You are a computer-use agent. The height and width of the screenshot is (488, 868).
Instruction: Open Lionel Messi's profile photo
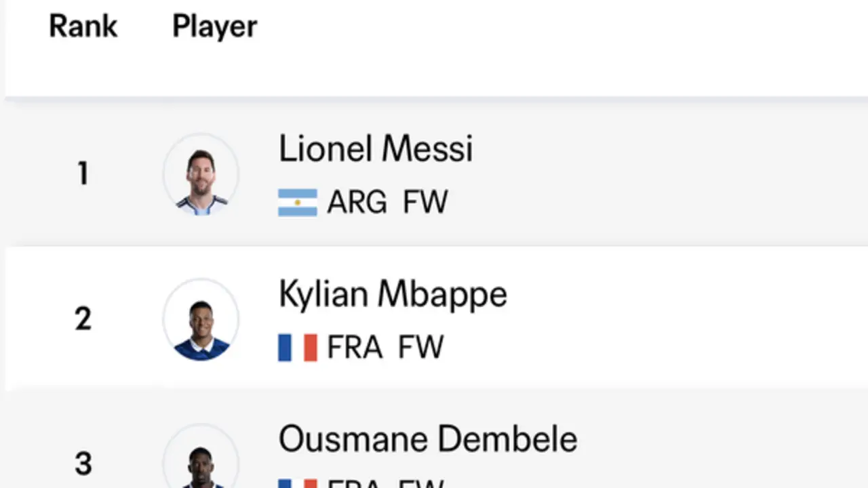click(x=201, y=174)
